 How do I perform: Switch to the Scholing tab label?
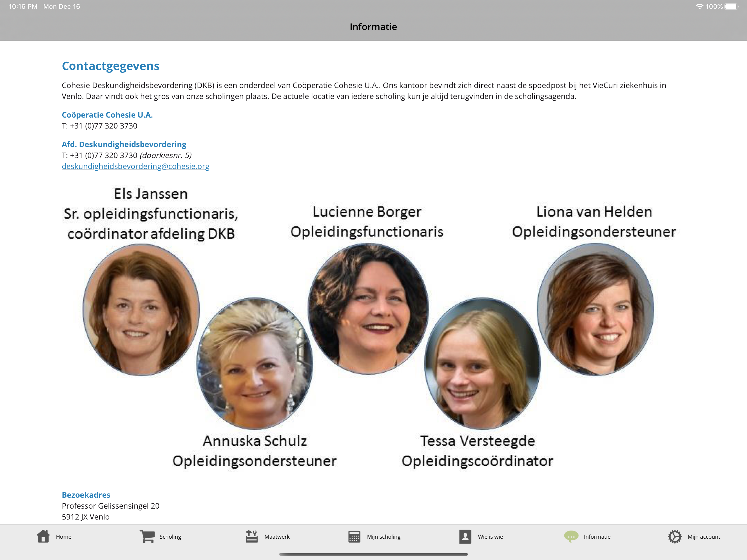pyautogui.click(x=170, y=537)
